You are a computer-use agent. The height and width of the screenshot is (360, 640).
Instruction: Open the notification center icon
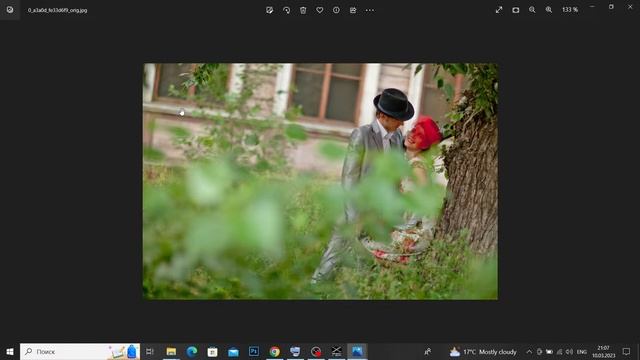[x=626, y=351]
